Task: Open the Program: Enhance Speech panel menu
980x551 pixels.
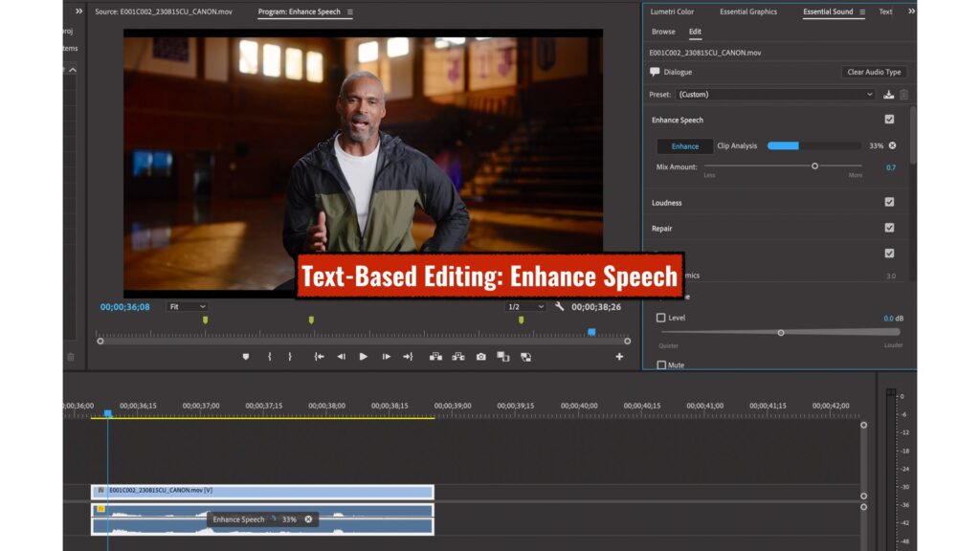Action: point(350,11)
